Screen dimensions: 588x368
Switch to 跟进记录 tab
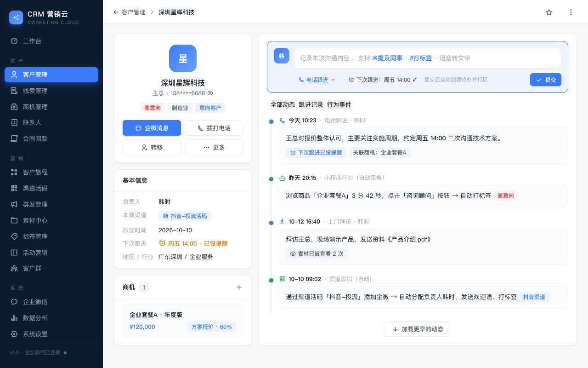coord(311,104)
